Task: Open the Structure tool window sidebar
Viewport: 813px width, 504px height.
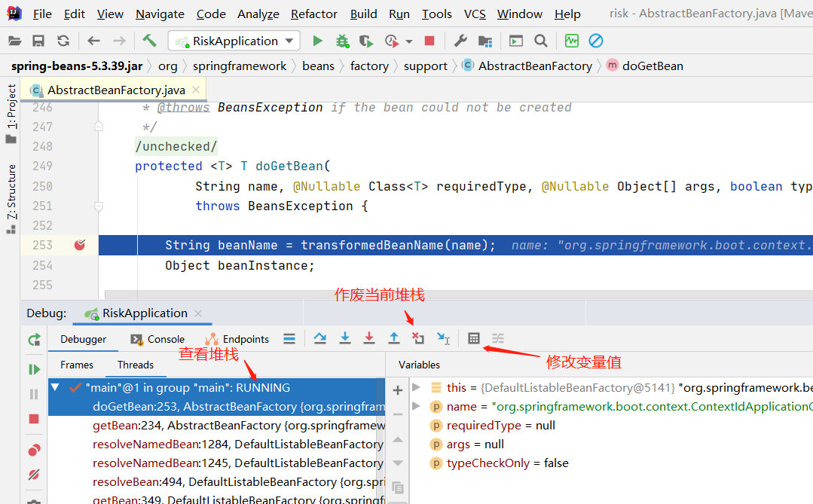Action: (11, 199)
